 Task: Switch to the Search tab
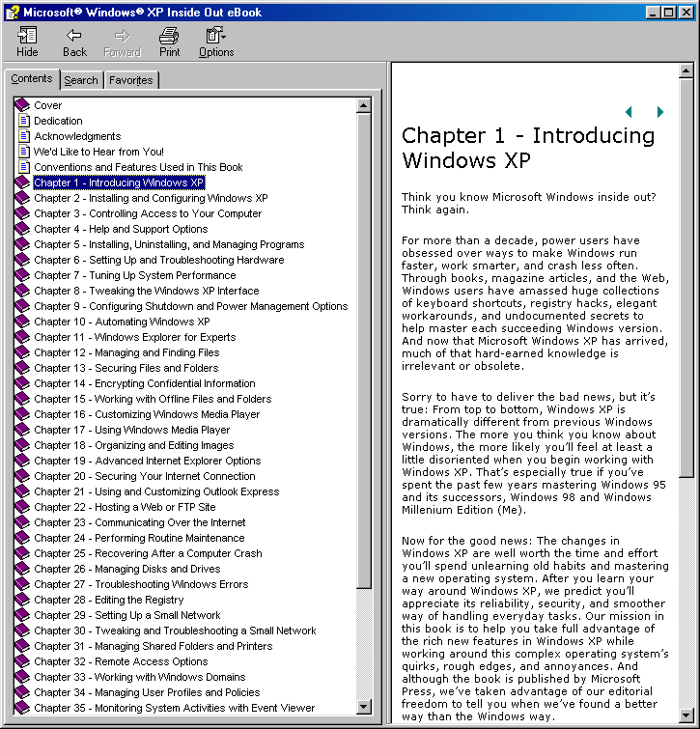pos(81,80)
